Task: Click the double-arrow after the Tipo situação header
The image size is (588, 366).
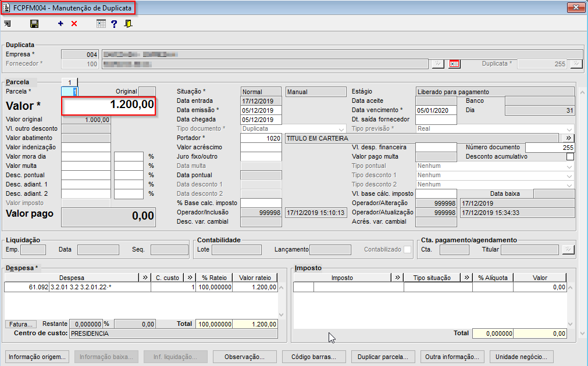Action: 466,278
